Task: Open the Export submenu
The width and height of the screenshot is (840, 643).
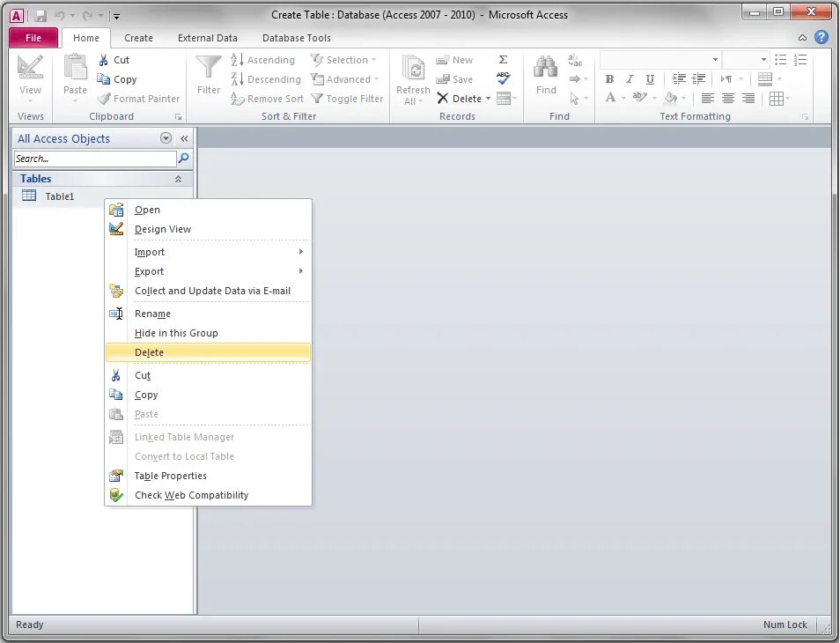Action: click(x=209, y=271)
